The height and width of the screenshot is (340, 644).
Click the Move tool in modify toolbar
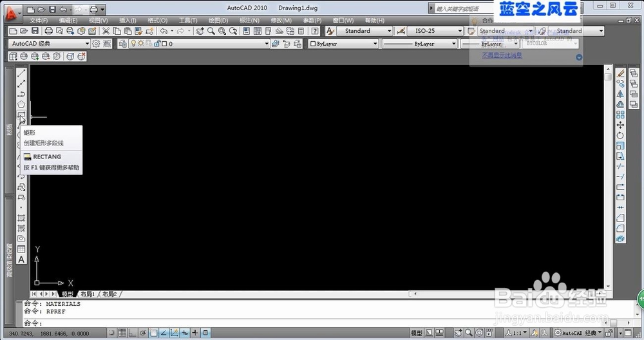tap(620, 125)
